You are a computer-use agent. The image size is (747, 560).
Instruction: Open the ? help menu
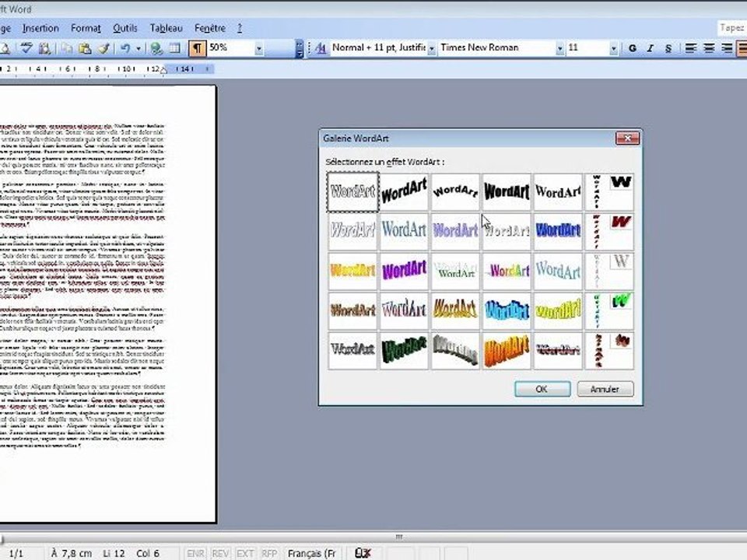point(240,28)
